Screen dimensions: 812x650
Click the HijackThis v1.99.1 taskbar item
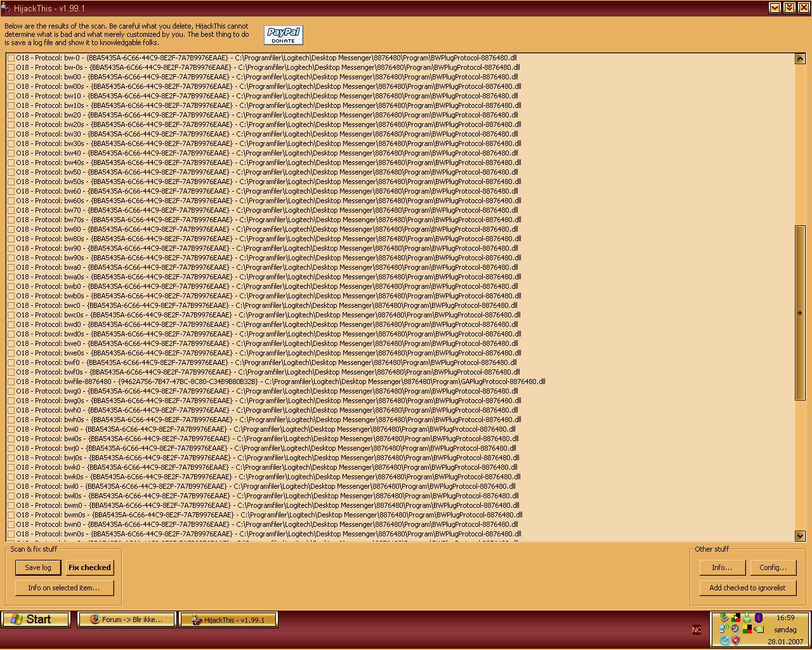(228, 620)
